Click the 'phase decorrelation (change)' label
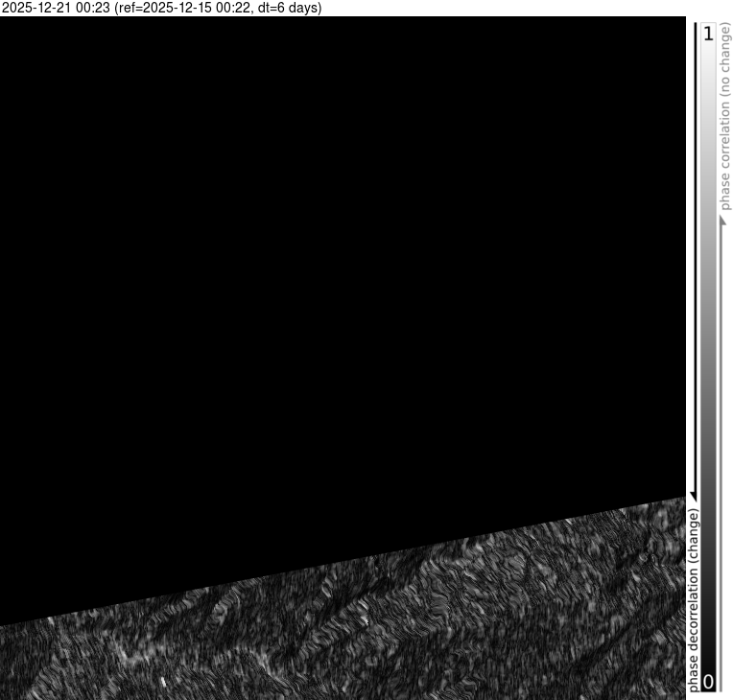Image resolution: width=733 pixels, height=700 pixels. pos(693,600)
